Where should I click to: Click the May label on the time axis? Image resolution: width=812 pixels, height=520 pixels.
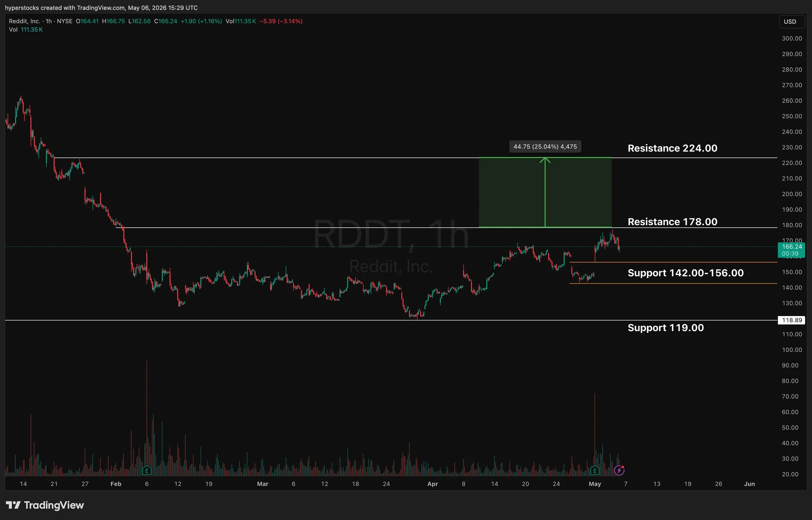(595, 484)
